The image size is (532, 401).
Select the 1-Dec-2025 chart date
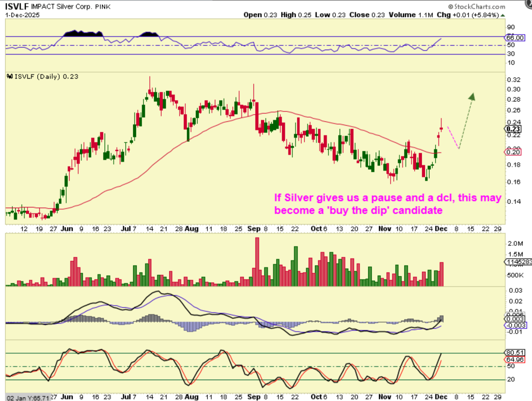[22, 15]
